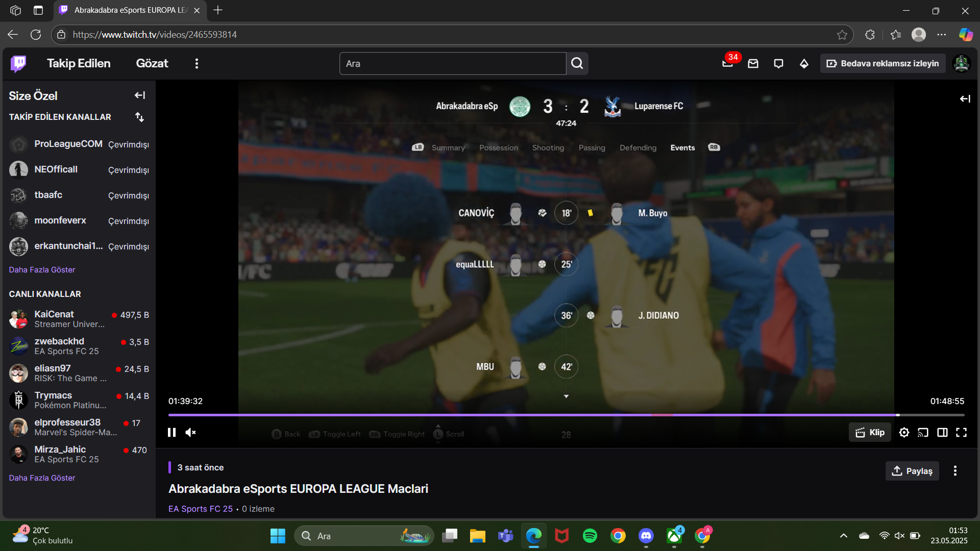The height and width of the screenshot is (551, 980).
Task: Create a clip with Klip button
Action: (870, 432)
